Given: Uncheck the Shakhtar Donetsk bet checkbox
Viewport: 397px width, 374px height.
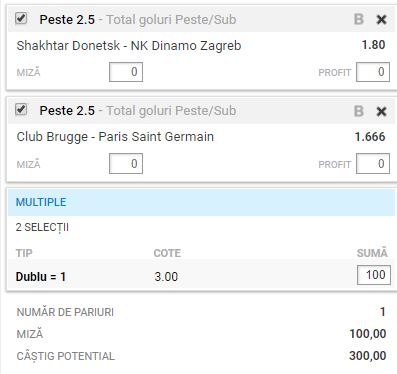Looking at the screenshot, I should tap(21, 18).
